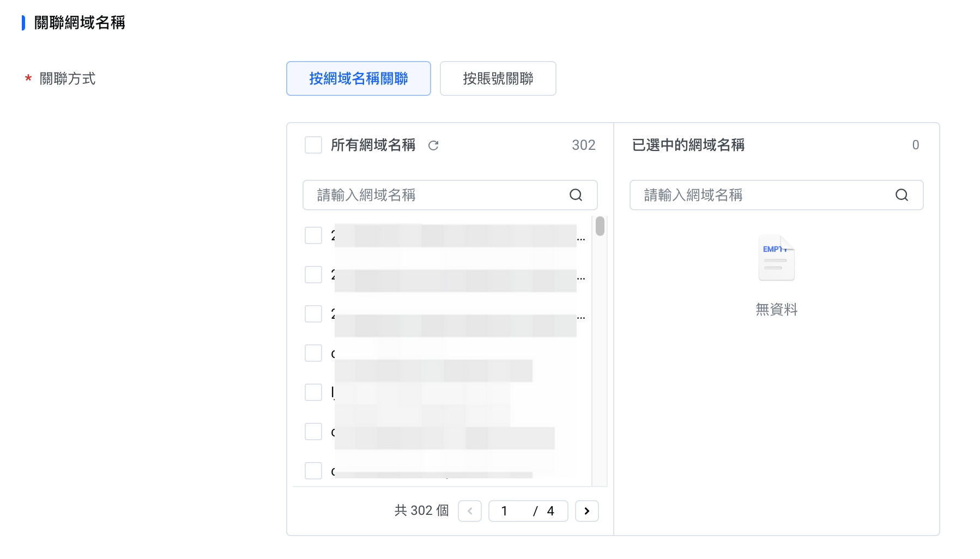Click search icon in left domain search box
Viewport: 980px width, 559px height.
point(576,195)
